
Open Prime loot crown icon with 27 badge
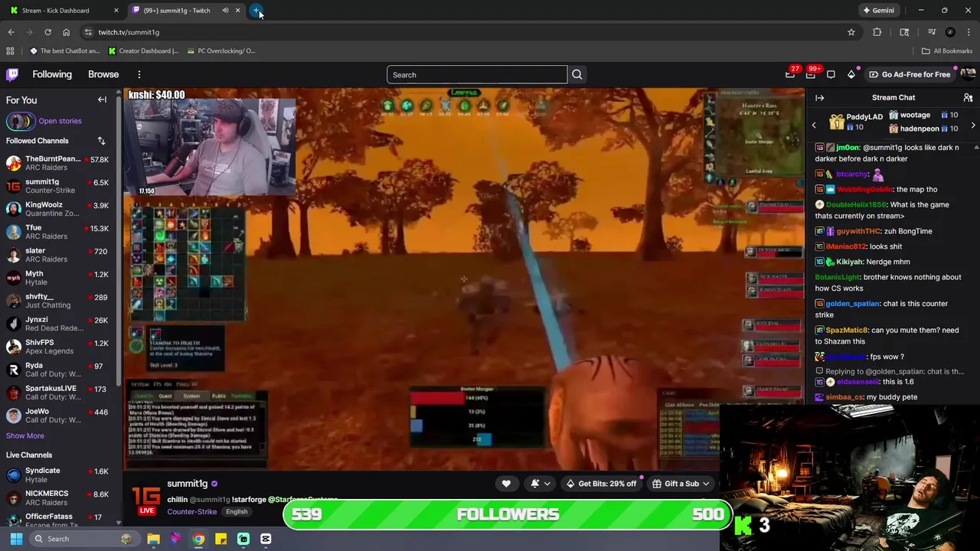tap(790, 74)
